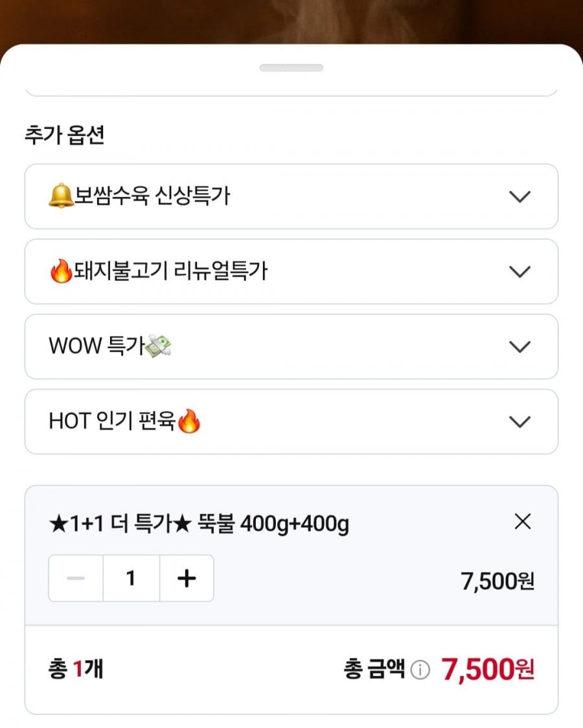The height and width of the screenshot is (728, 583).
Task: Decrease quantity with the minus button
Action: tap(76, 578)
